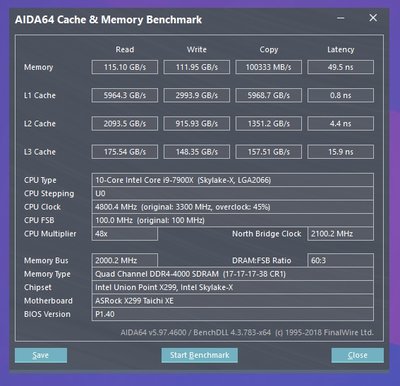Click the CPU Stepping label

49,194
